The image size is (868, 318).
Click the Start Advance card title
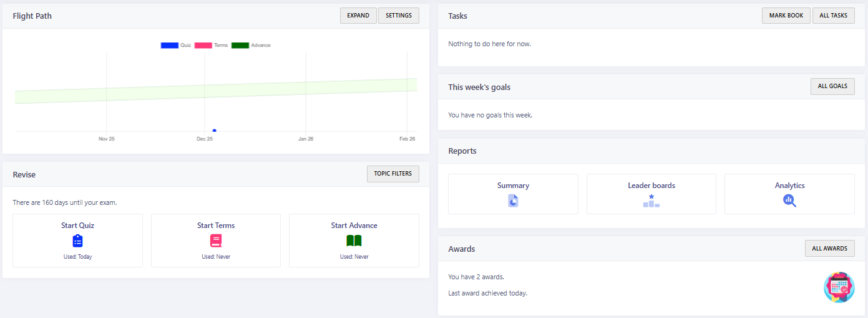coord(354,226)
